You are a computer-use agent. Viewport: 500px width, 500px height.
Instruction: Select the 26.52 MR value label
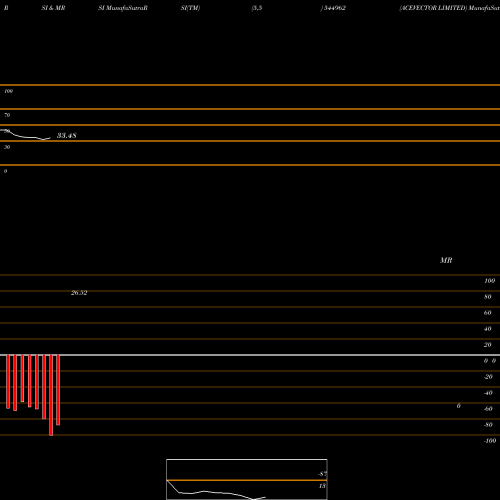79,293
